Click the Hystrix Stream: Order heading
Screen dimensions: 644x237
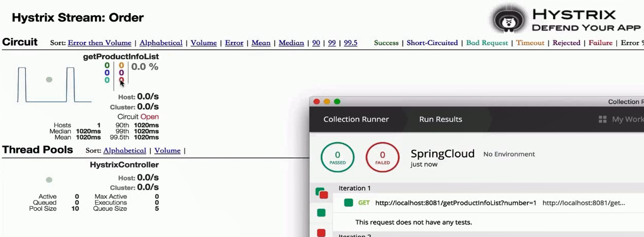[78, 18]
